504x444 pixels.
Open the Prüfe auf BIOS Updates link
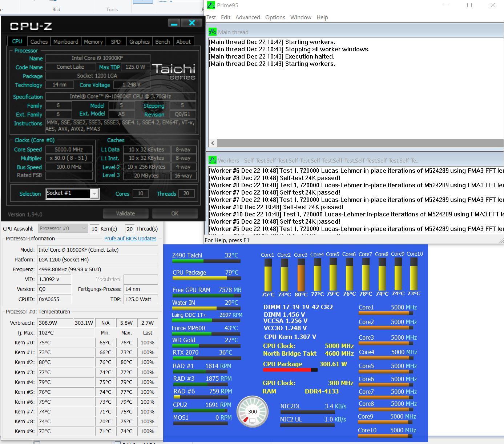(130, 239)
